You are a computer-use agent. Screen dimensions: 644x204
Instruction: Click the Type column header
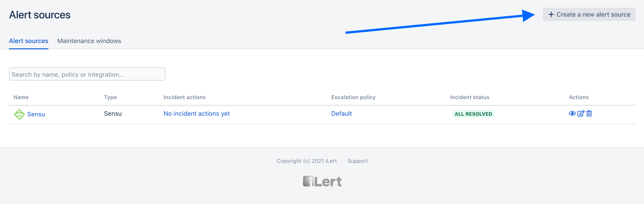(x=110, y=97)
